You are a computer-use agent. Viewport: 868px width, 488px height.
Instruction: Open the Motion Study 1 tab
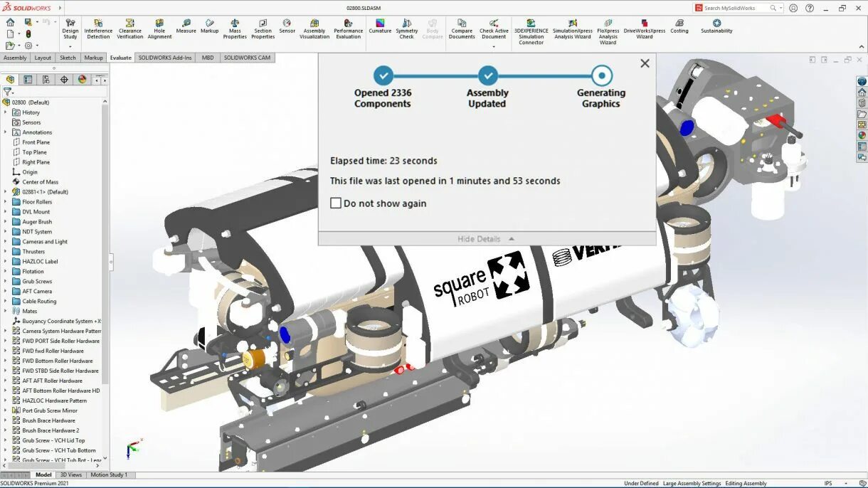(110, 474)
